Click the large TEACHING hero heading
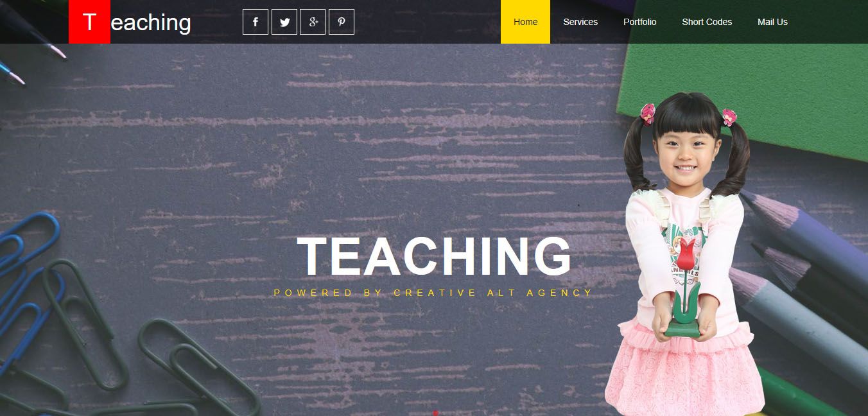The width and height of the screenshot is (868, 416). pyautogui.click(x=434, y=256)
